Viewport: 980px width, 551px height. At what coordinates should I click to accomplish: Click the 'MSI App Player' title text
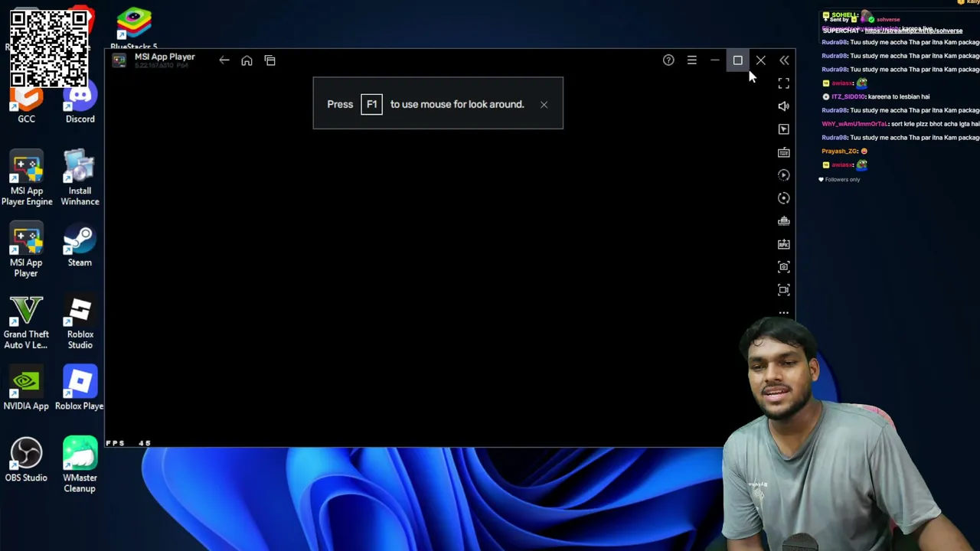tap(165, 57)
